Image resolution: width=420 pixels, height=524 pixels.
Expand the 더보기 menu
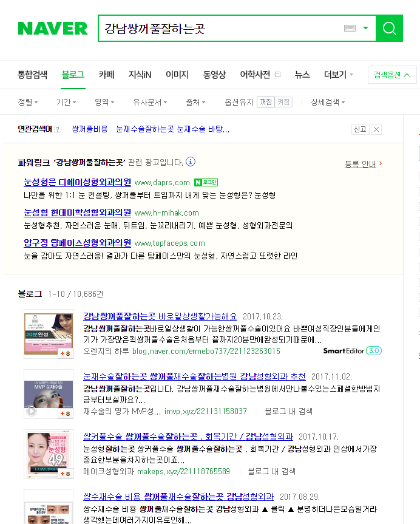pos(338,75)
